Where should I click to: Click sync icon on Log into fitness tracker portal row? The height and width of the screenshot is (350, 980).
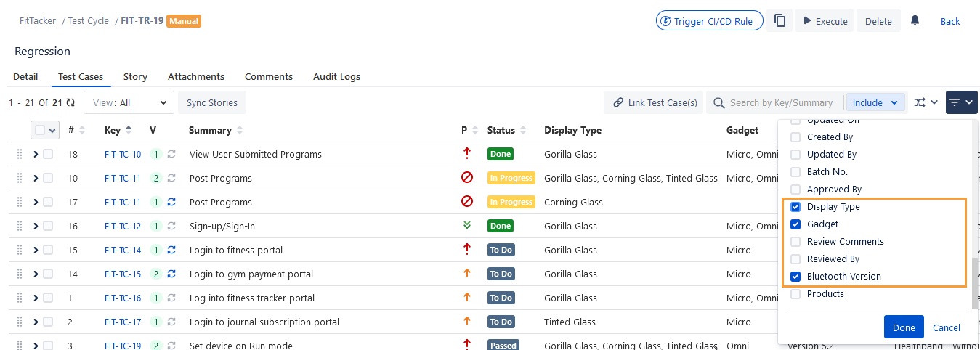coord(171,298)
